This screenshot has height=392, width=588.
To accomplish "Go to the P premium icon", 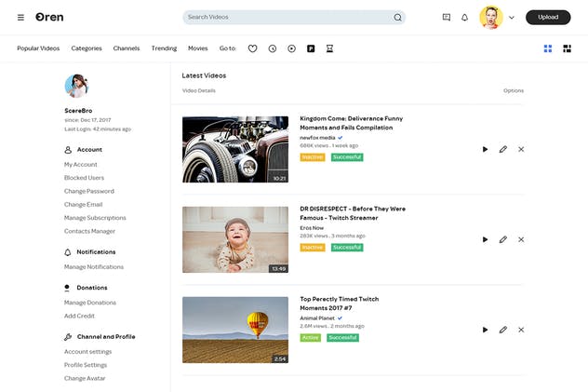I will (311, 48).
